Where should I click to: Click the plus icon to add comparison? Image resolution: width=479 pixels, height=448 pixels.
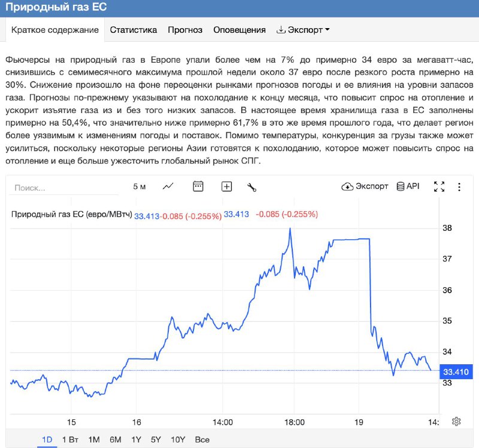coord(226,187)
